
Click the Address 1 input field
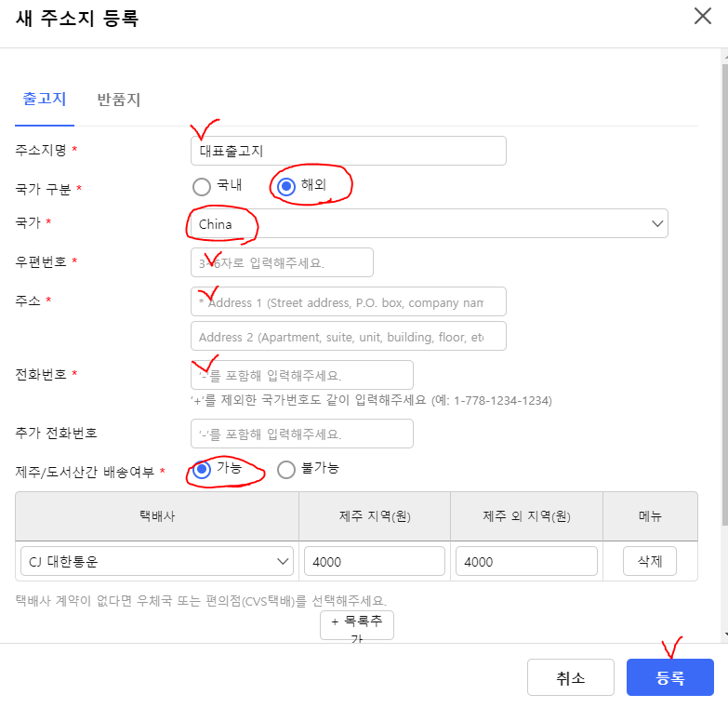point(349,301)
